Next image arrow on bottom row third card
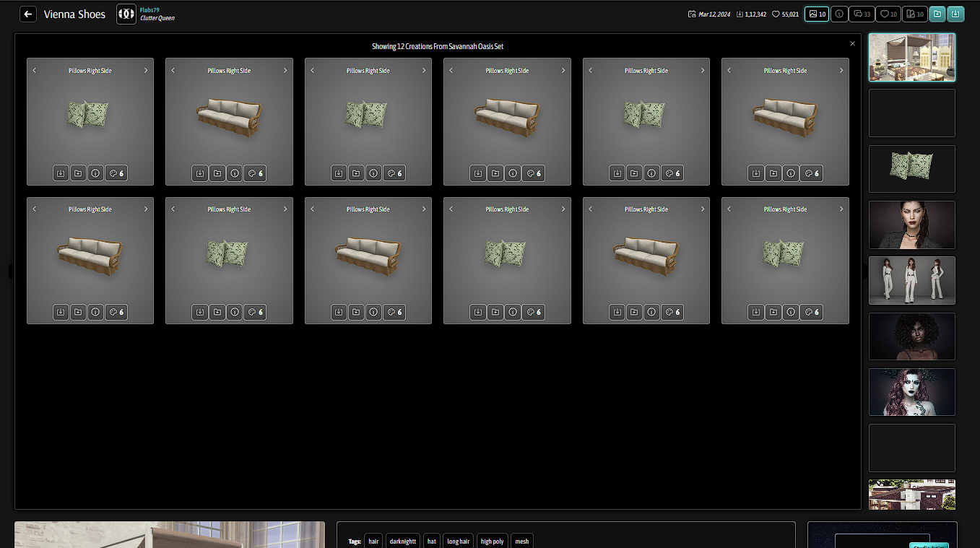 pos(424,209)
